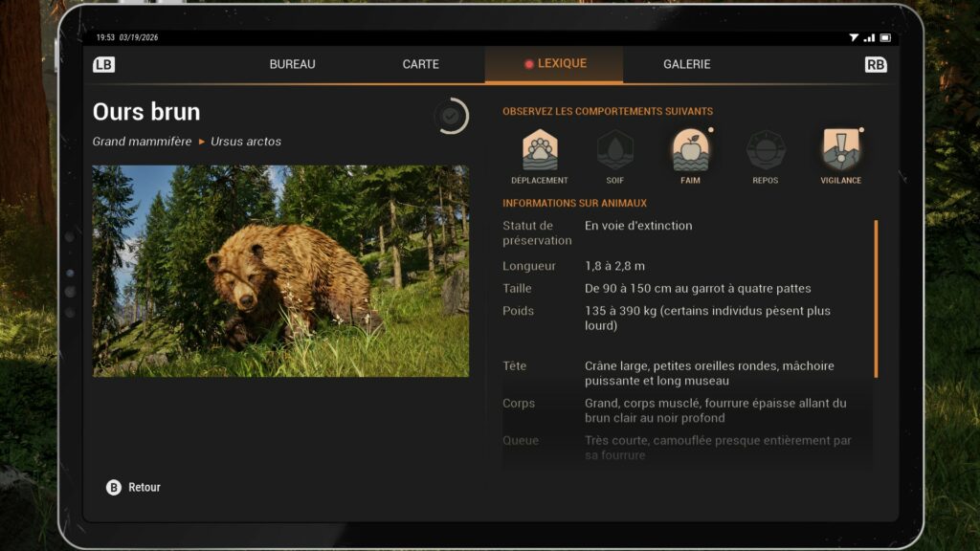Click the circular completion checkmark beside Ours brun
The width and height of the screenshot is (980, 551).
(x=452, y=116)
